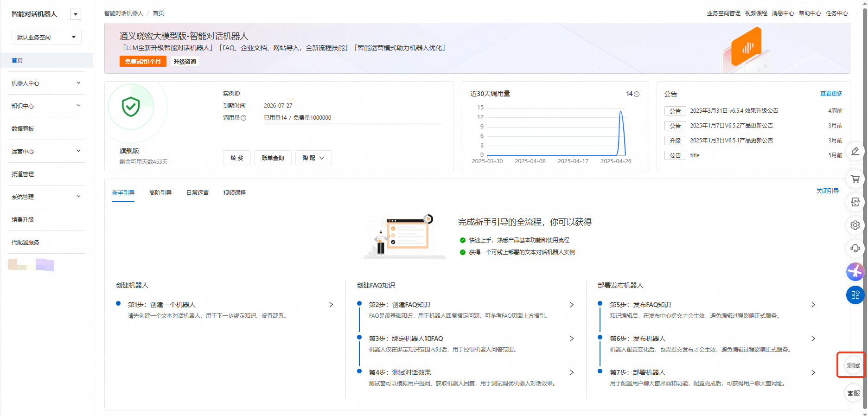Open the 降配 dropdown button
The height and width of the screenshot is (416, 868).
tap(313, 158)
